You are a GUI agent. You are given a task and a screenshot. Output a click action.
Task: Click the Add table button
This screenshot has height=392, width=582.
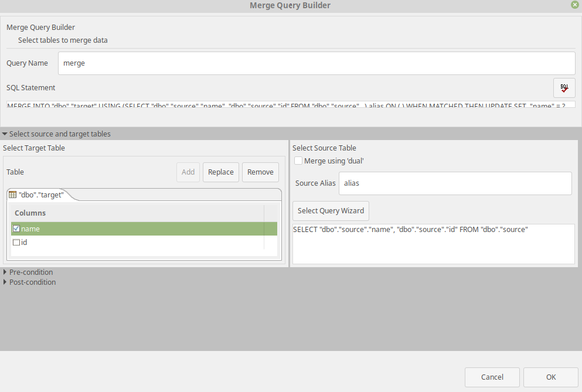[x=188, y=172]
